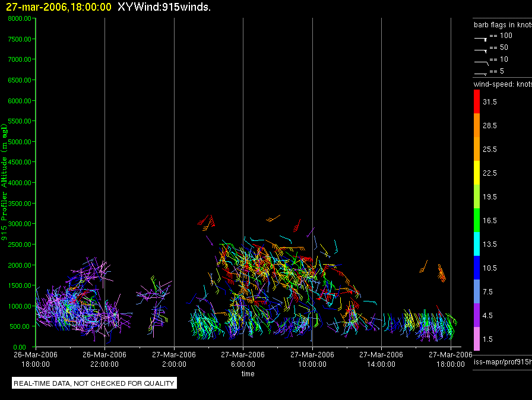Click the '1000.00' altitude axis label
The image size is (532, 400).
20,306
